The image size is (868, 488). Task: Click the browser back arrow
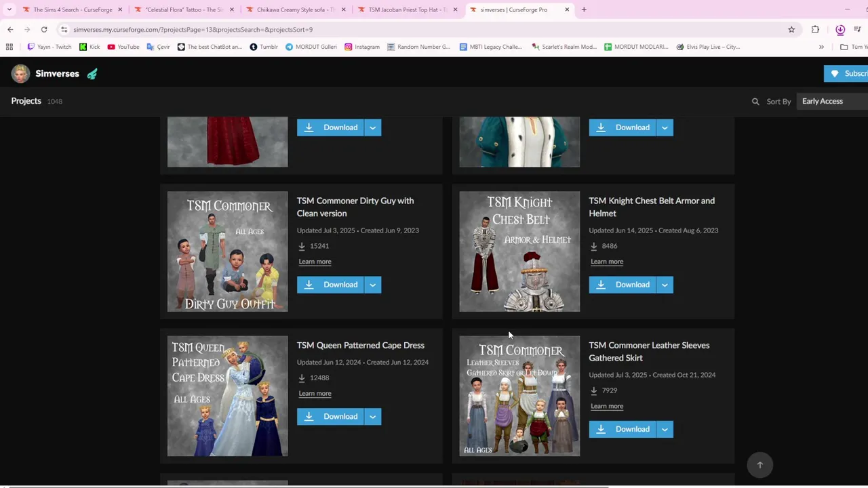click(x=10, y=29)
